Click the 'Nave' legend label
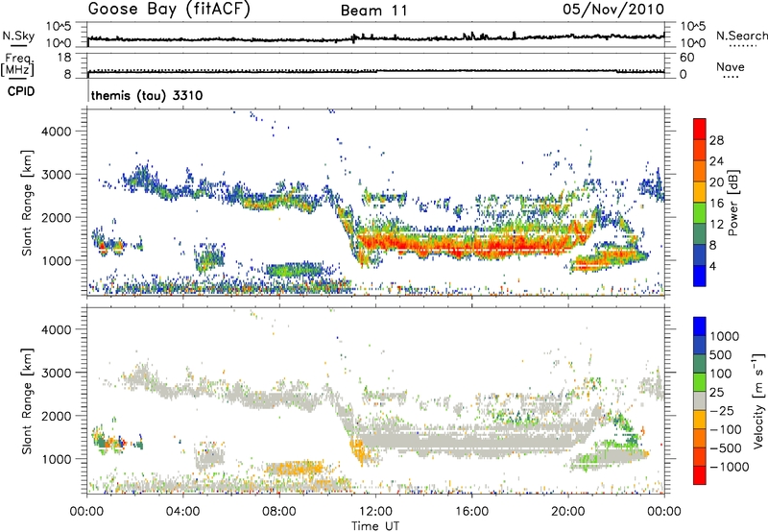This screenshot has width=768, height=532. coord(731,66)
